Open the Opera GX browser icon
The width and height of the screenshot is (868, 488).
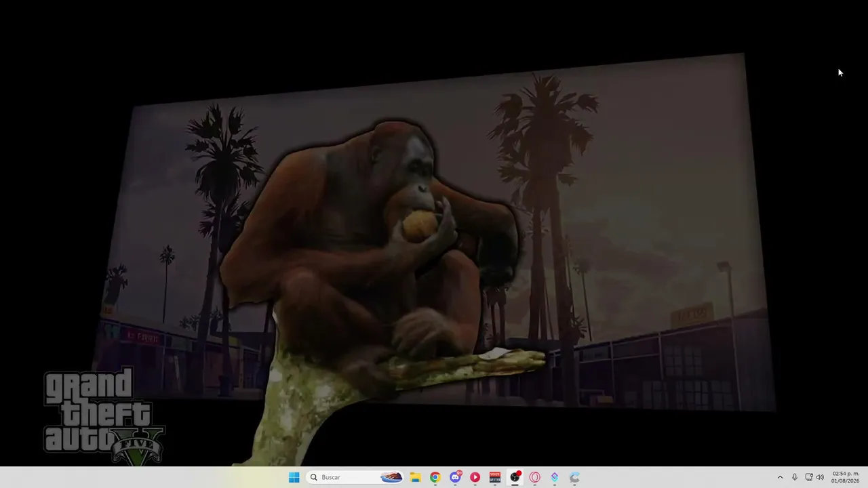point(534,477)
